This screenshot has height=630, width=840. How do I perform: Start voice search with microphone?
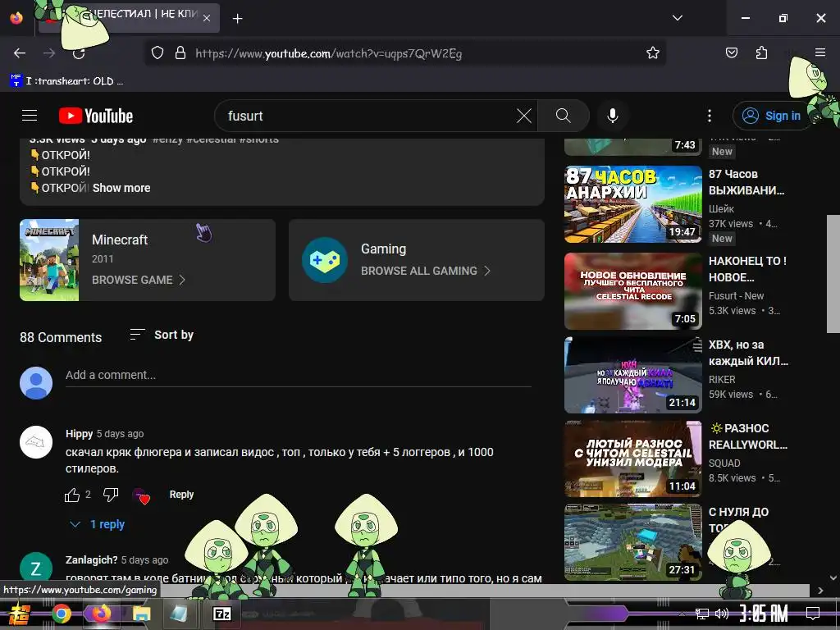(x=612, y=116)
